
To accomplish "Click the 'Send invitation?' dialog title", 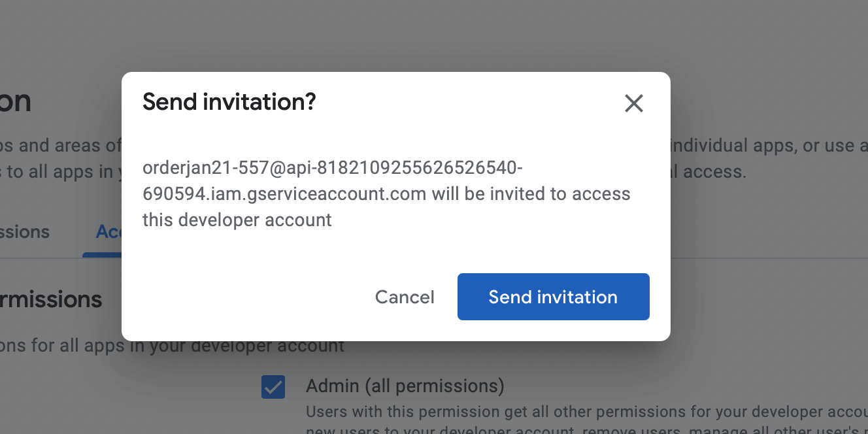I will click(229, 102).
